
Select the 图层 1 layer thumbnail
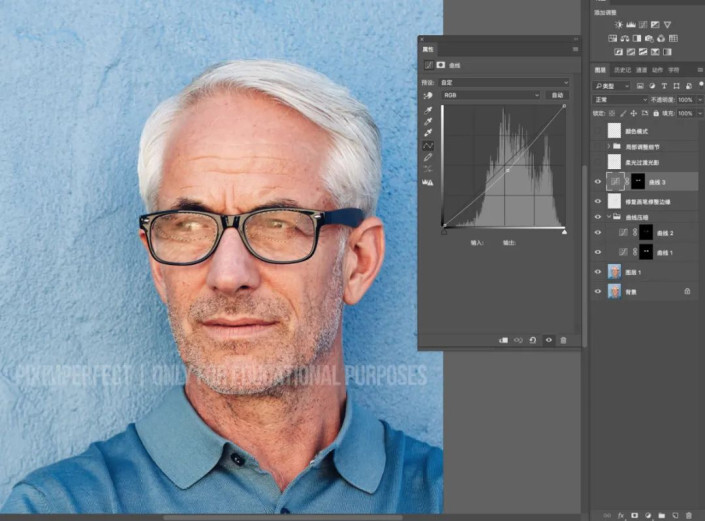[x=613, y=271]
